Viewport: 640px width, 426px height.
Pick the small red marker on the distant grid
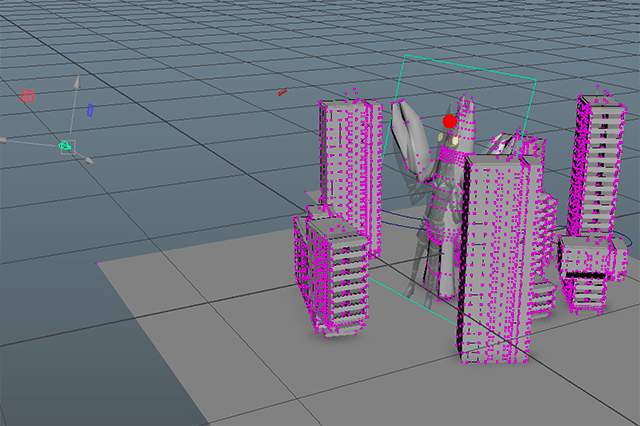coord(282,93)
